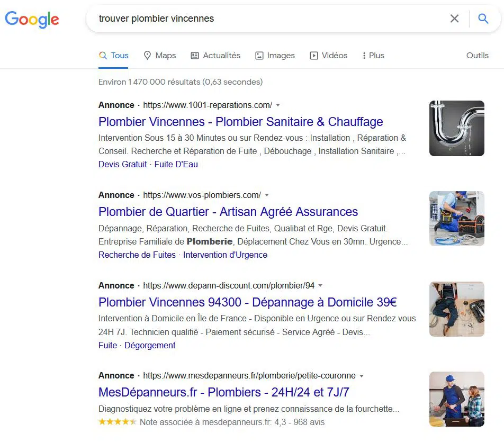Expand dropdown arrow next to depann-discount.com URL
The height and width of the screenshot is (442, 504).
[320, 285]
